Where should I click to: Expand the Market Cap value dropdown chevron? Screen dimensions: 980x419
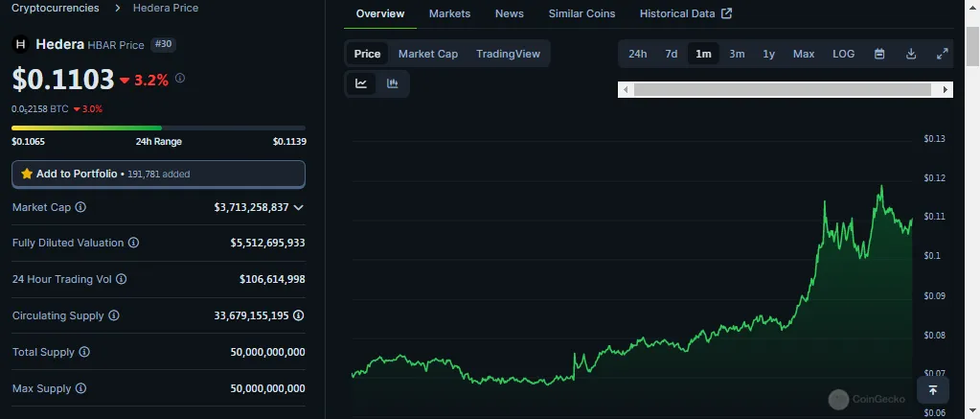click(x=299, y=207)
